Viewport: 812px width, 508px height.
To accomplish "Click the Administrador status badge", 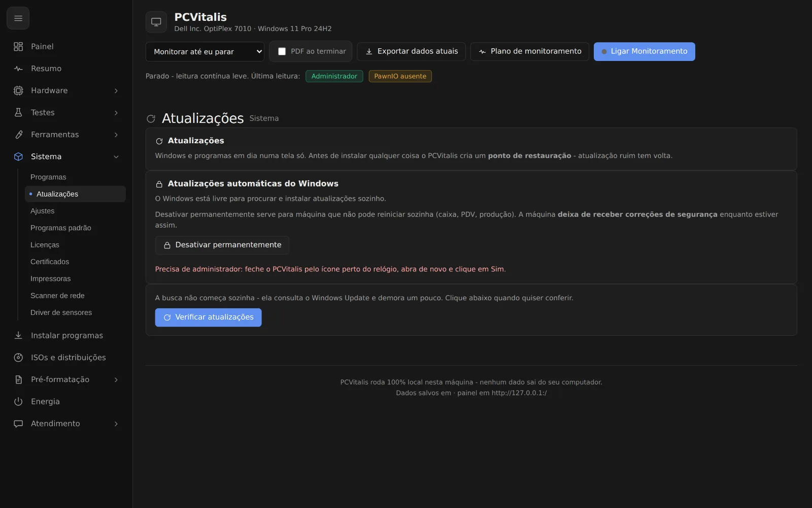I will pyautogui.click(x=334, y=76).
